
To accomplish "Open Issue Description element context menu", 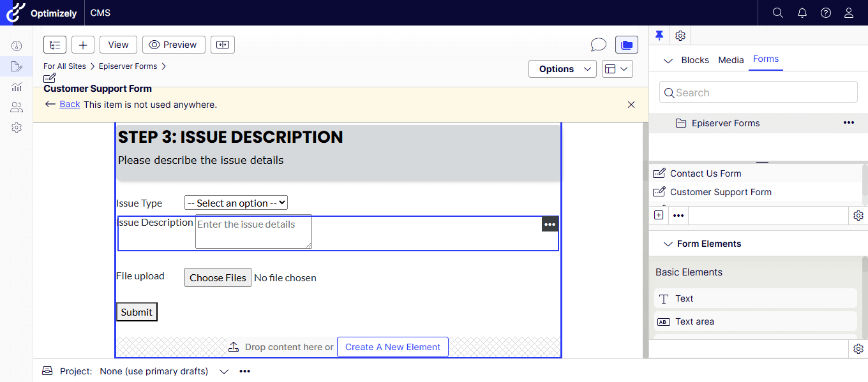I will click(550, 224).
